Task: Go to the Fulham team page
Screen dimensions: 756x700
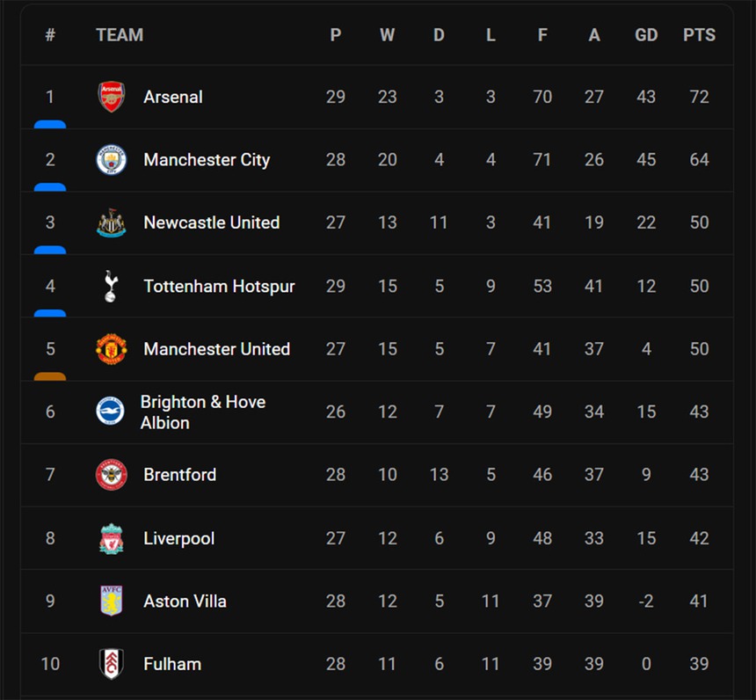Action: pyautogui.click(x=172, y=664)
